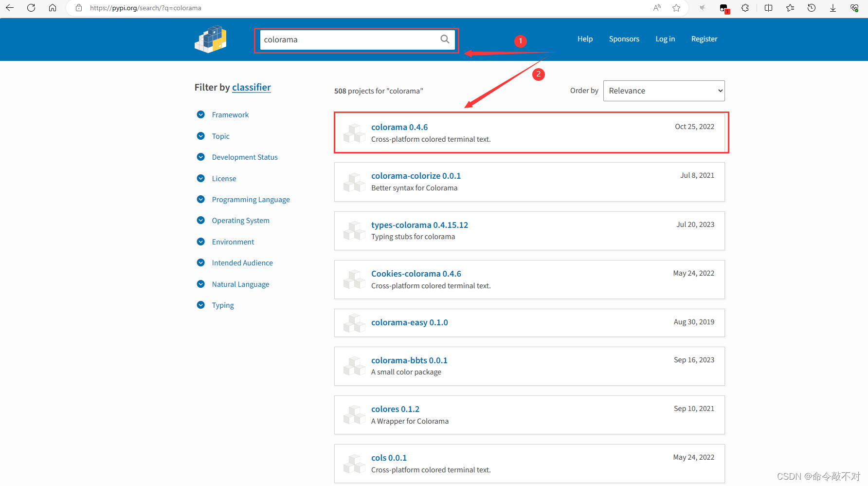Click the 'A Wrapper for Colorama' description
The width and height of the screenshot is (868, 486).
click(410, 421)
